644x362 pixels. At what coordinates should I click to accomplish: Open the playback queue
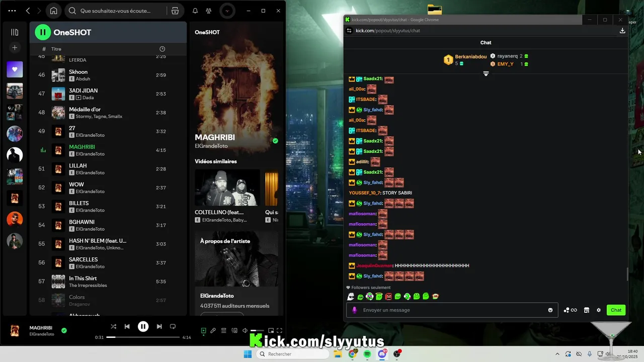(x=224, y=330)
